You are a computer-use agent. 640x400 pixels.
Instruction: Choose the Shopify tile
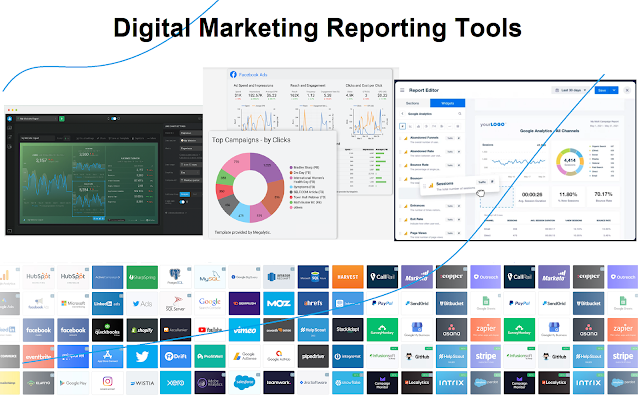pos(142,330)
